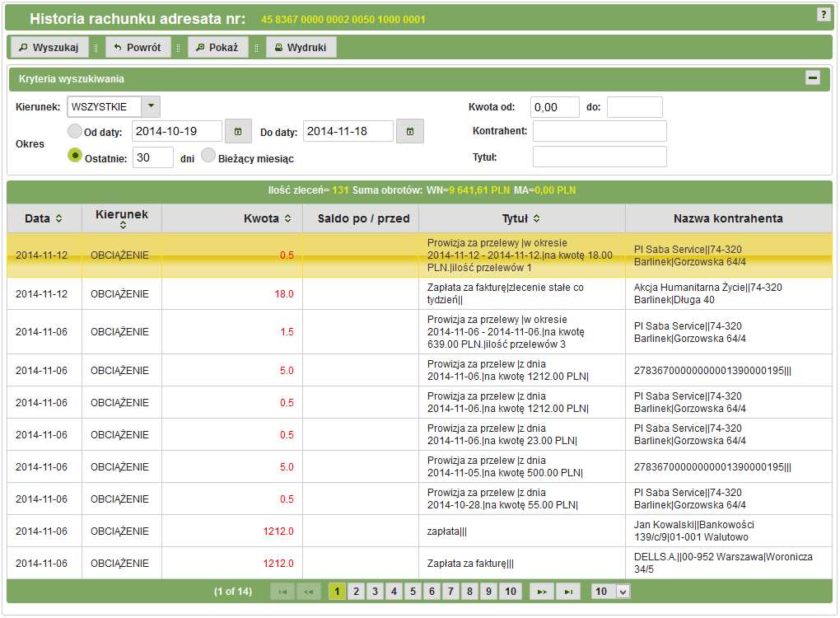Go to page 4

394,592
